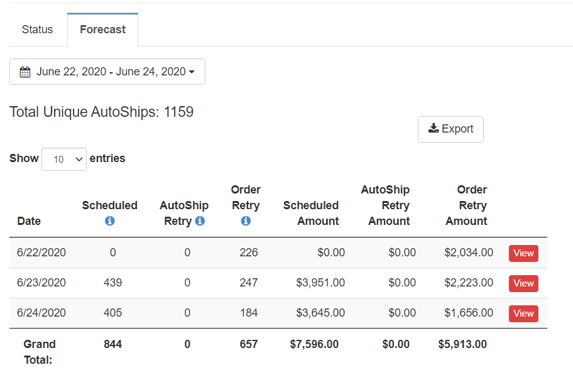
Task: Select the Forecast tab
Action: pos(102,30)
